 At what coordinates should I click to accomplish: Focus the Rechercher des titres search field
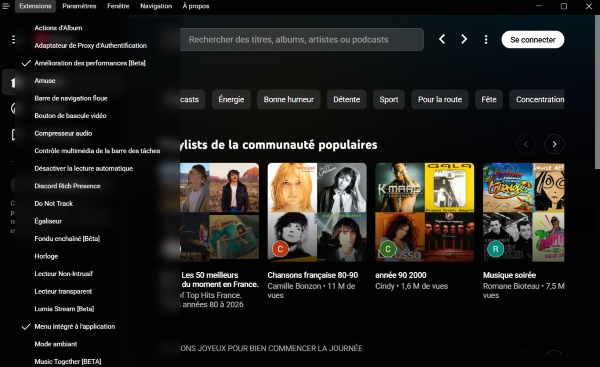pos(302,39)
